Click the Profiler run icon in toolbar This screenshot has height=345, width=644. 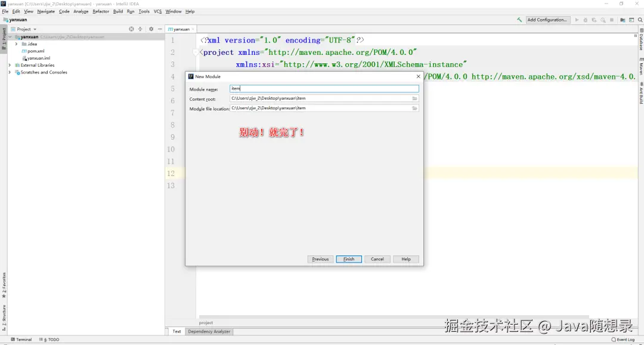[603, 20]
